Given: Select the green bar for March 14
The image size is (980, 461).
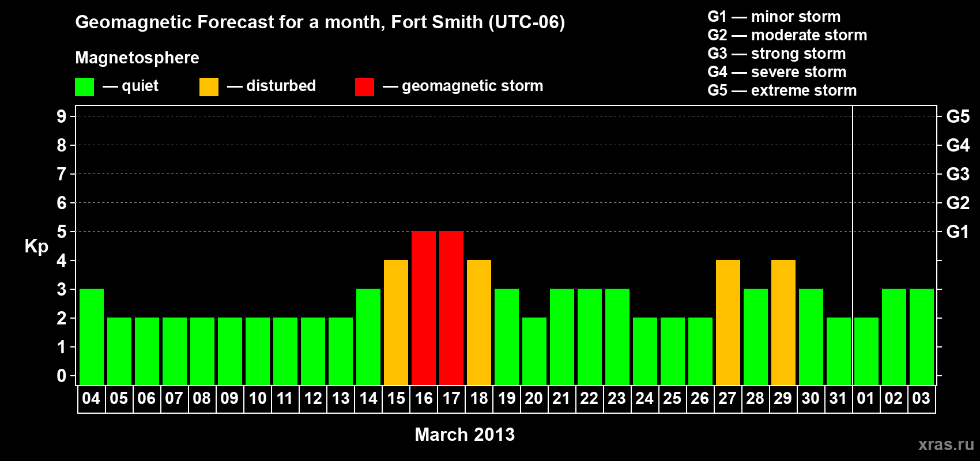Looking at the screenshot, I should point(368,337).
